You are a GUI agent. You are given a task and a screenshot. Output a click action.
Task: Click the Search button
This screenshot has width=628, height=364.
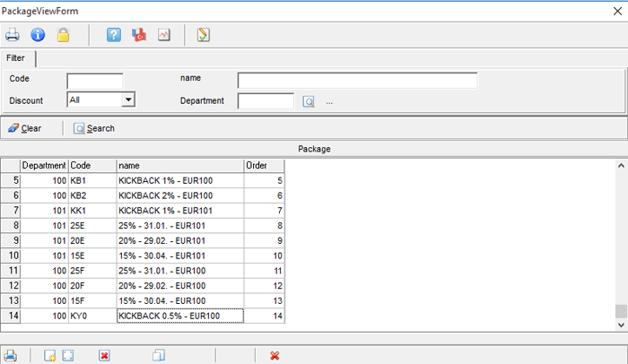pyautogui.click(x=94, y=128)
